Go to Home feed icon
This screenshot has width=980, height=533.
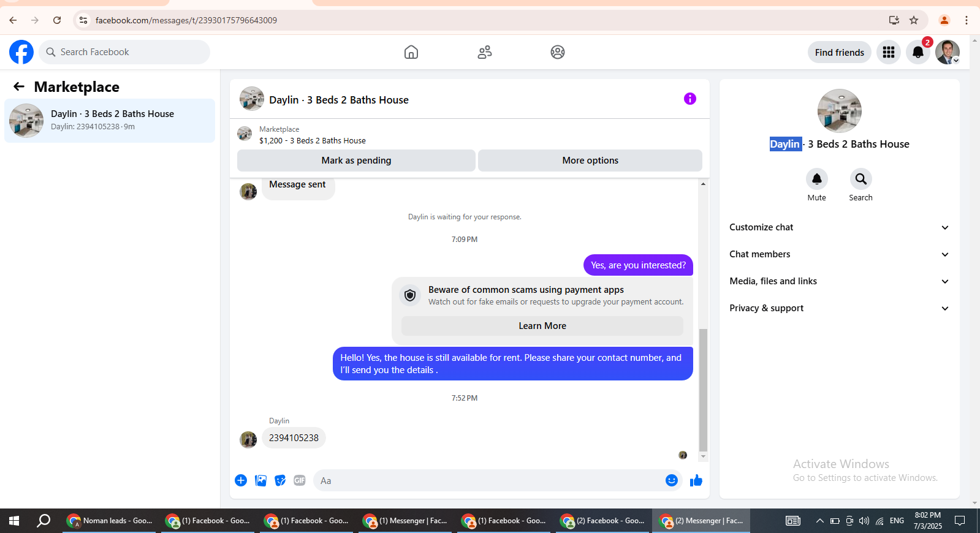coord(411,52)
